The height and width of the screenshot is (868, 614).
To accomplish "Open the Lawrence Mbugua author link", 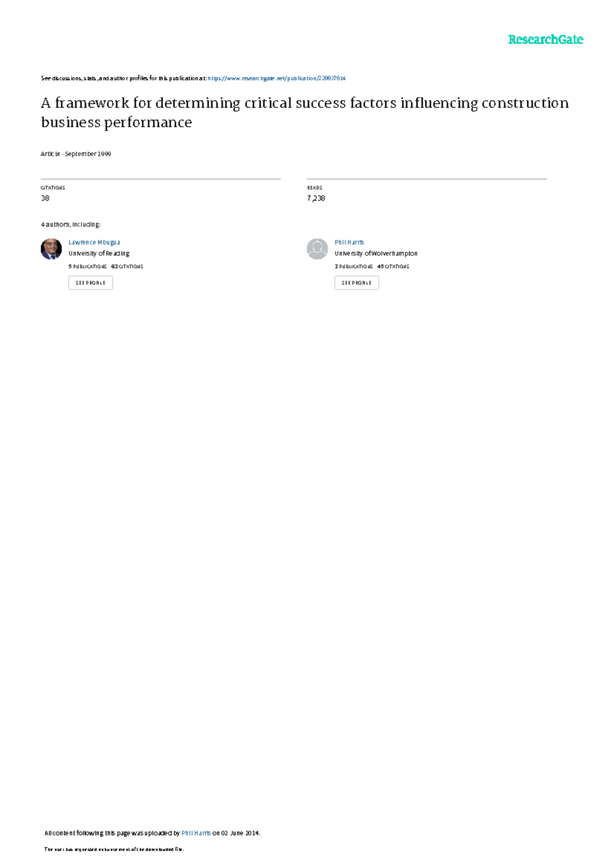I will click(94, 242).
